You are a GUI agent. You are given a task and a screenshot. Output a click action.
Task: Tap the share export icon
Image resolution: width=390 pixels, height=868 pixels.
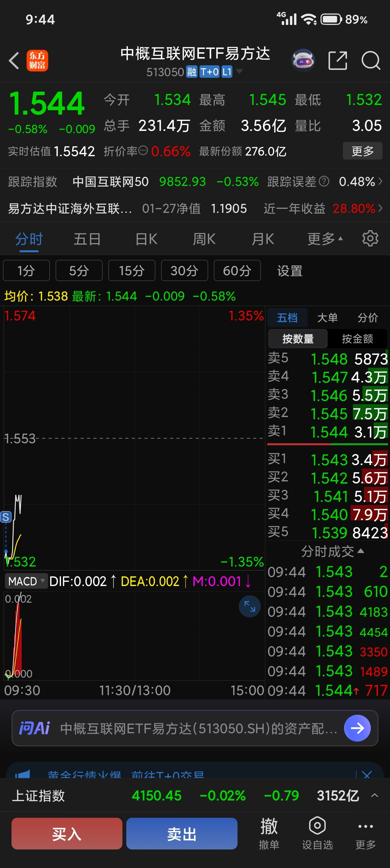(x=338, y=61)
